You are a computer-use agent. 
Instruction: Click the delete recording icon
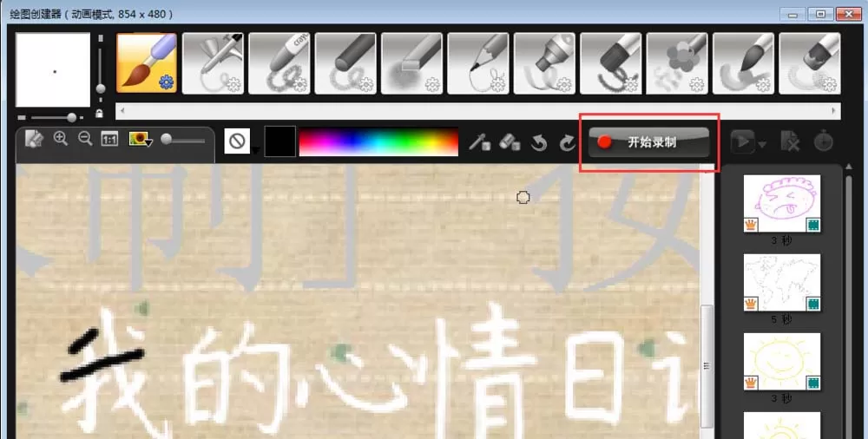pyautogui.click(x=790, y=141)
